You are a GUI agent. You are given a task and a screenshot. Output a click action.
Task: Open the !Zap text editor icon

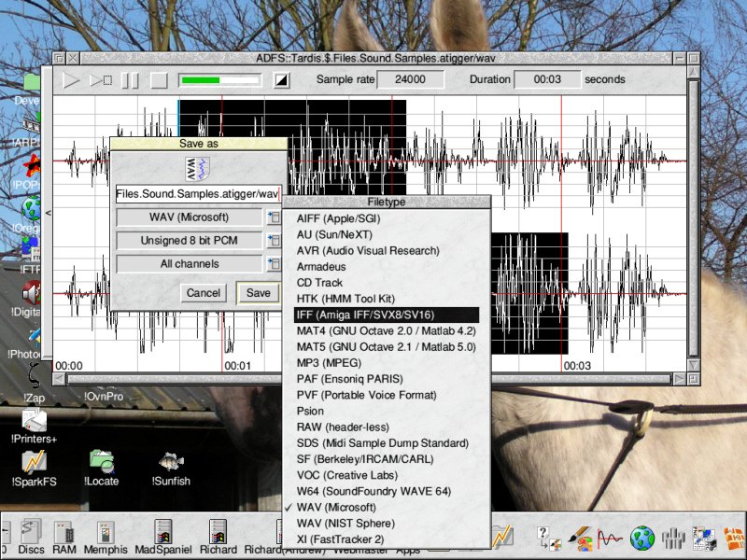tap(34, 384)
